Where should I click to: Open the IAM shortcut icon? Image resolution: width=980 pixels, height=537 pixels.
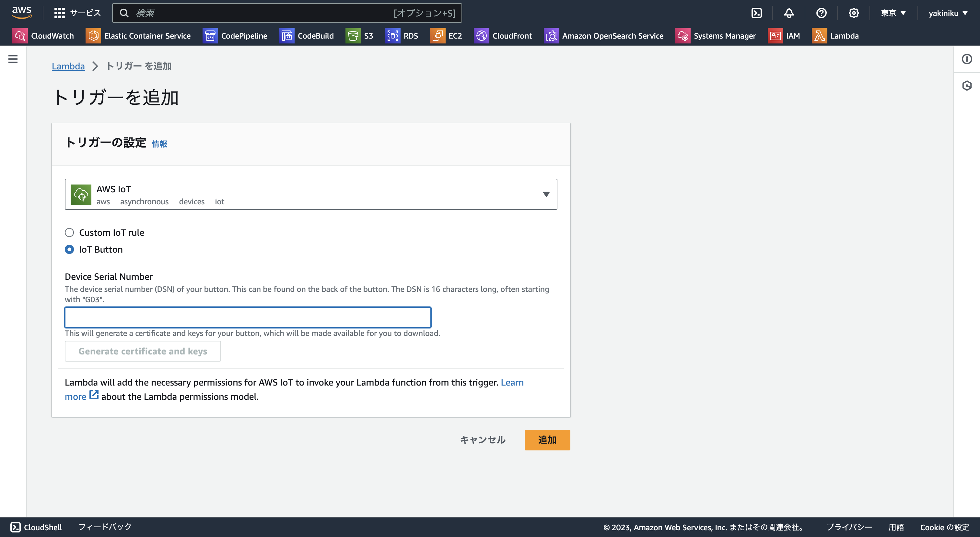(x=775, y=36)
